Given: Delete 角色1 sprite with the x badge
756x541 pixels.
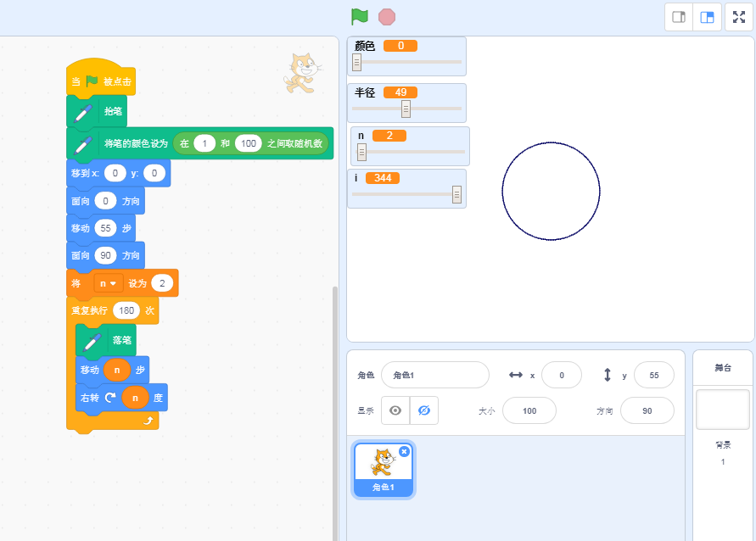Looking at the screenshot, I should coord(404,451).
